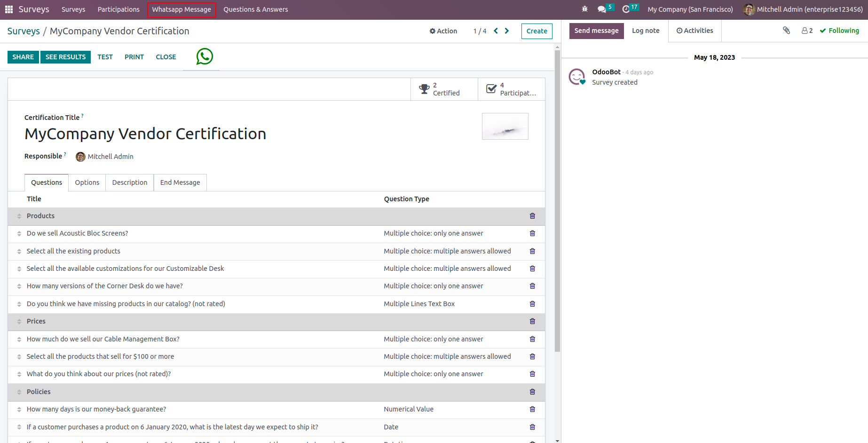Open the apps grid menu icon

(x=9, y=9)
